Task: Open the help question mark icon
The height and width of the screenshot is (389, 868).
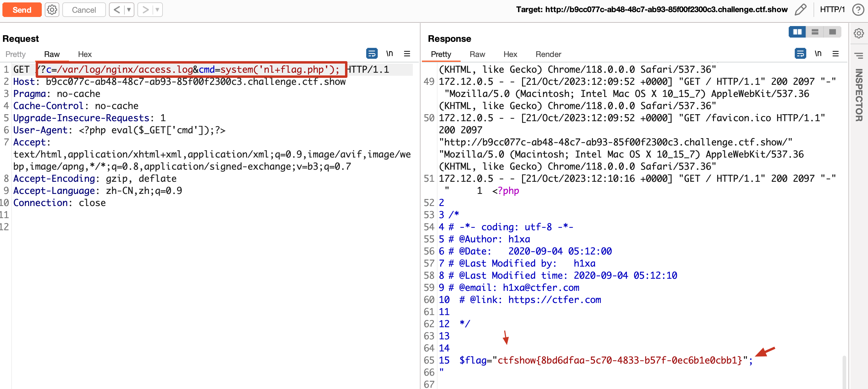Action: pos(858,9)
